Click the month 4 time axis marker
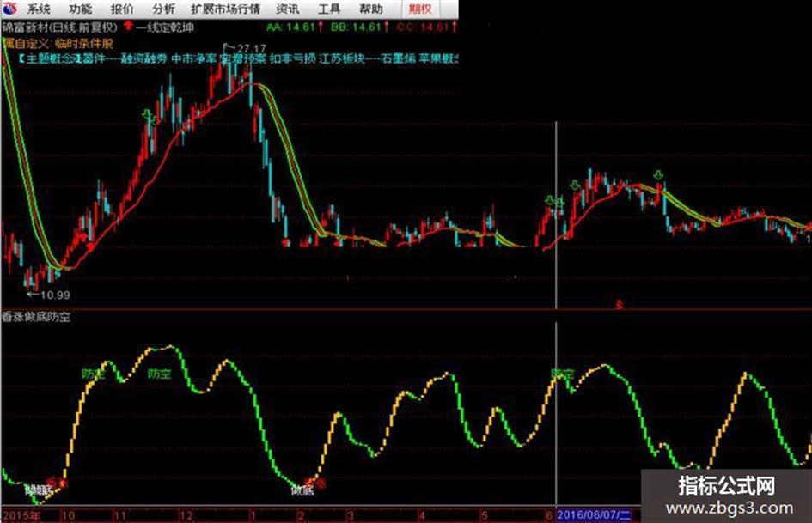This screenshot has width=812, height=523. tap(422, 515)
